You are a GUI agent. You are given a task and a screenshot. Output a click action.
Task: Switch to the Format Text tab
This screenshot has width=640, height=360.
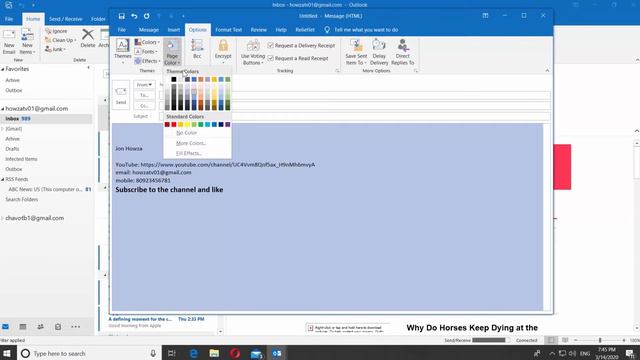tap(229, 30)
